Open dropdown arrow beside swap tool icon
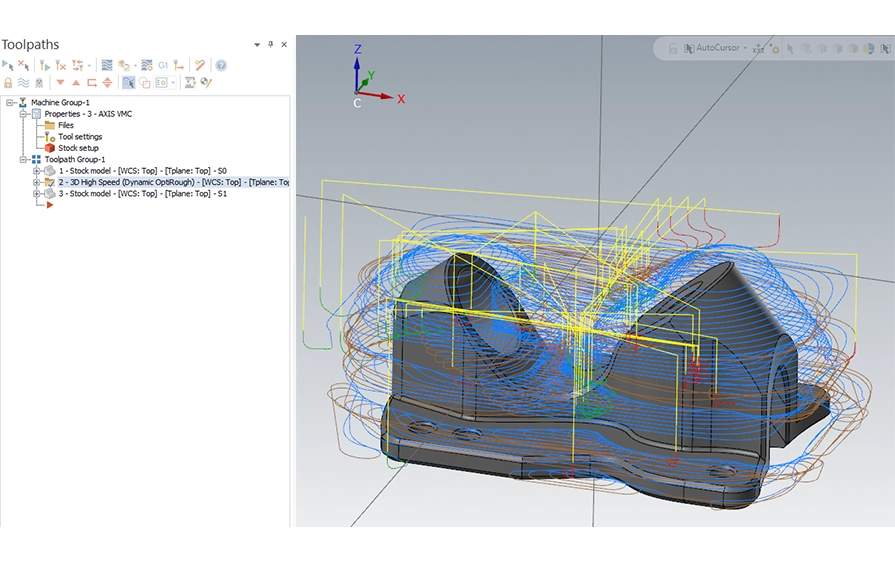895x562 pixels. coord(89,66)
